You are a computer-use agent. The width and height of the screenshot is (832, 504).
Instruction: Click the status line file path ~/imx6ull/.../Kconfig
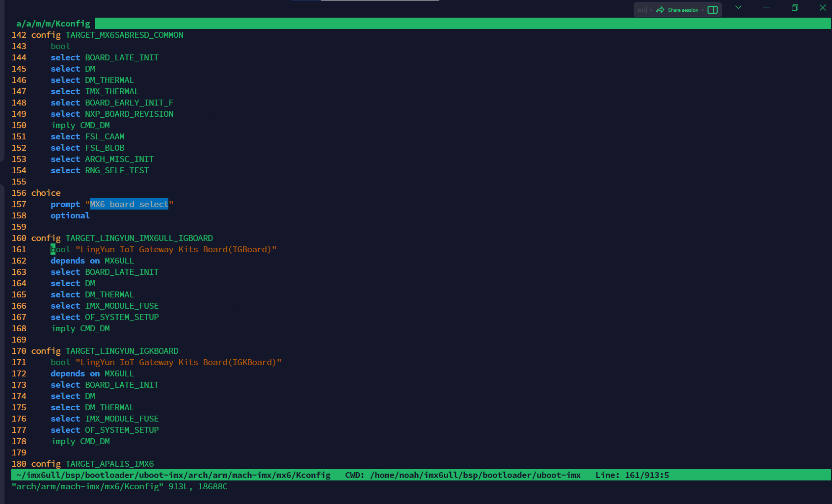click(x=173, y=475)
